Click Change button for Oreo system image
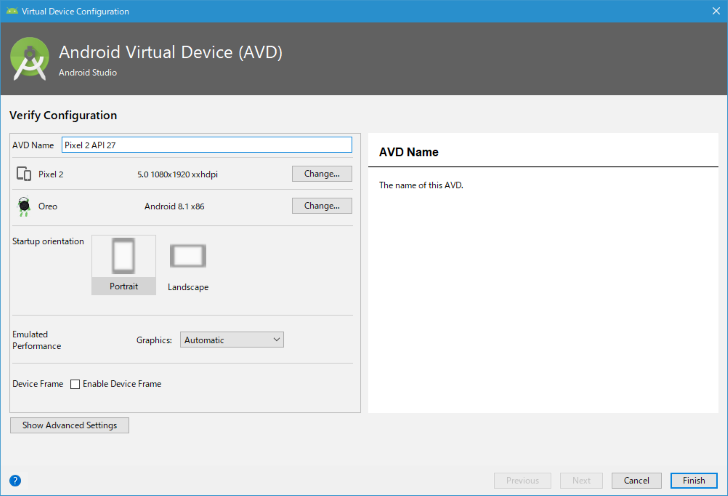The image size is (728, 496). pyautogui.click(x=322, y=206)
